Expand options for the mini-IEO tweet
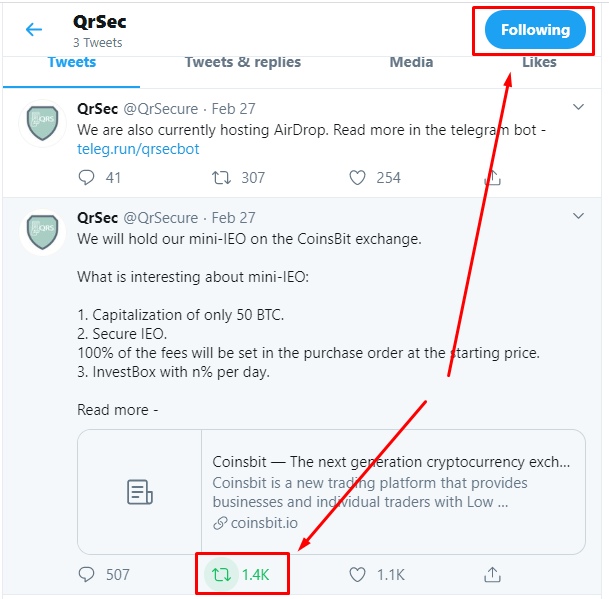 pyautogui.click(x=578, y=216)
